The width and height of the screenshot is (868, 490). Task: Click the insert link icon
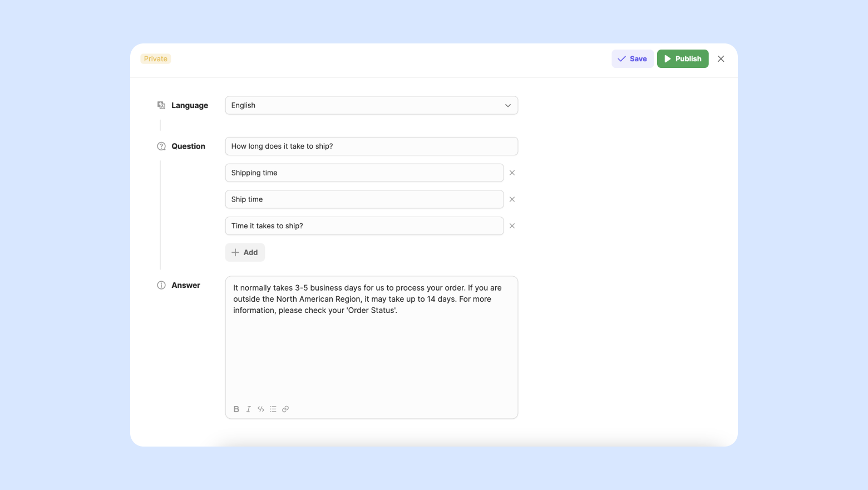coord(285,409)
